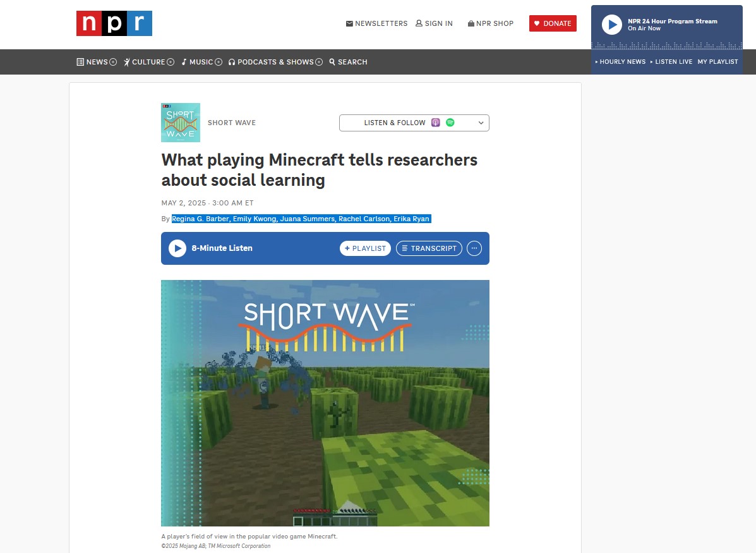
Task: Play the 8-Minute Listen audio
Action: click(177, 248)
